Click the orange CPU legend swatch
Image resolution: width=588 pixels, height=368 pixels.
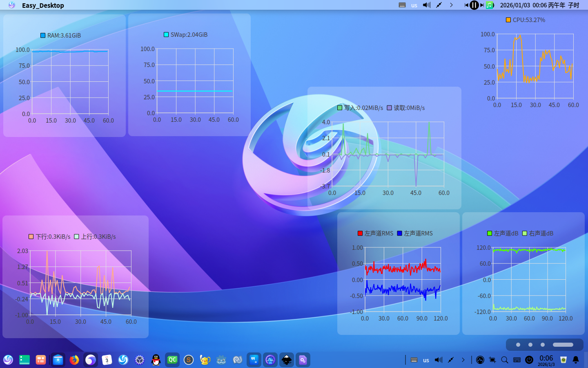tap(508, 20)
